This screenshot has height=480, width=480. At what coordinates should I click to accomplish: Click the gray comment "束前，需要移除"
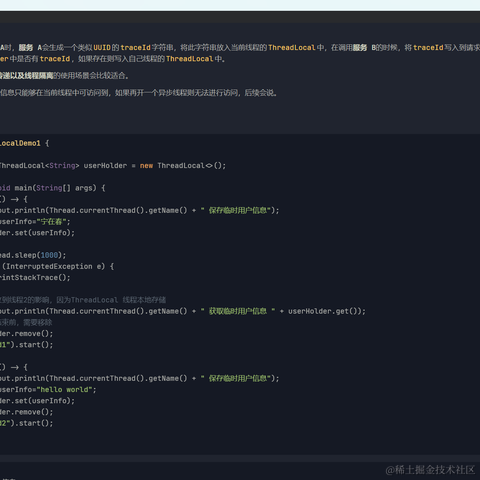pos(26,323)
